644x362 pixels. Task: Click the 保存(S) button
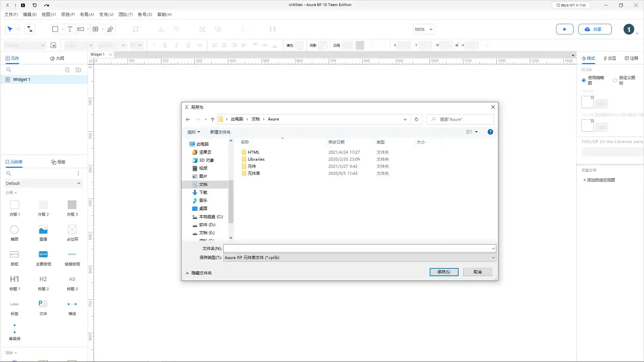444,272
